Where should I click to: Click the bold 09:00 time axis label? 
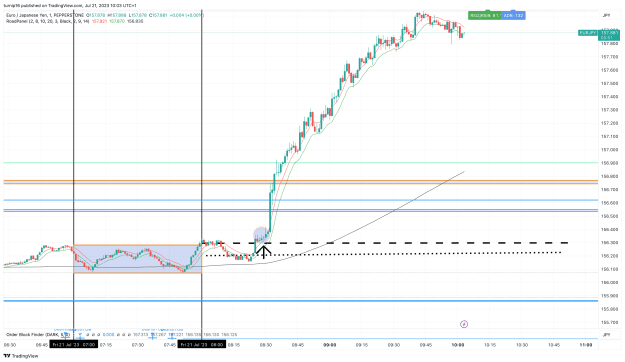[x=330, y=345]
